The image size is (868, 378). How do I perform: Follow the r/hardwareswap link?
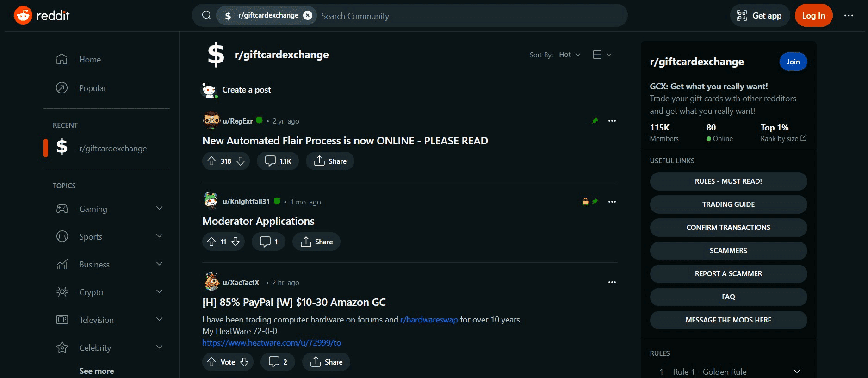point(429,320)
